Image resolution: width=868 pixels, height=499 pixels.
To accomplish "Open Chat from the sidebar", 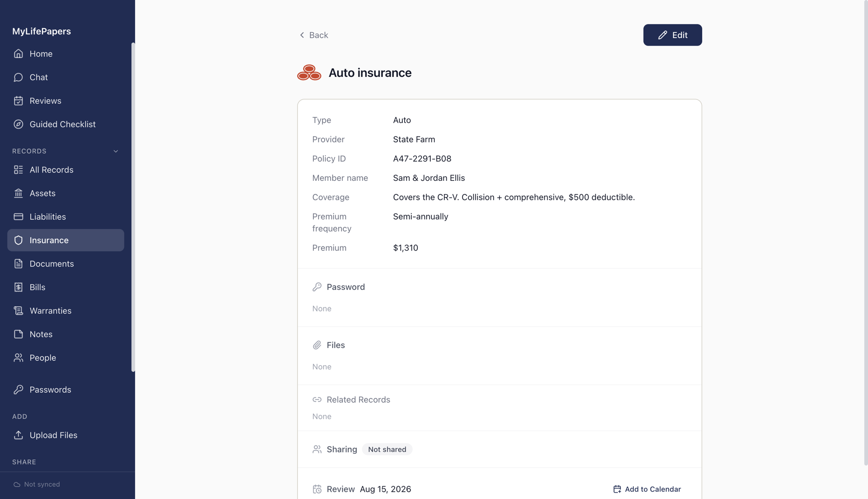I will pos(66,77).
